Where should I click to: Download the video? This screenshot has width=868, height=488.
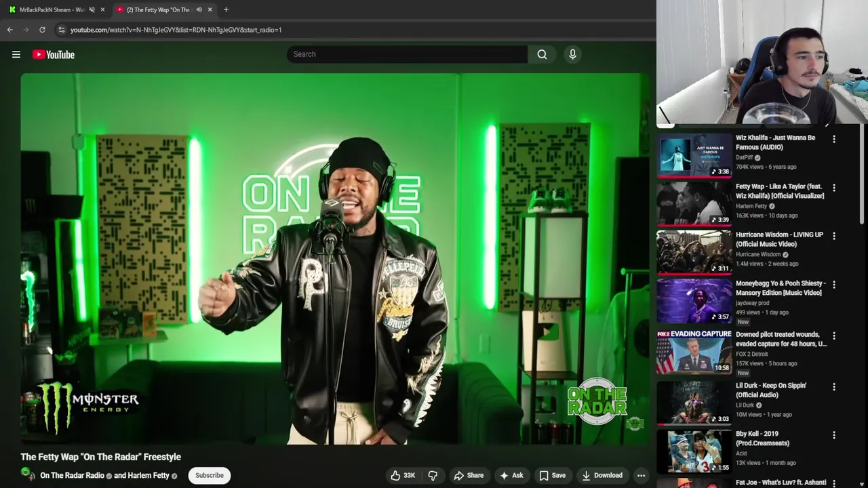602,475
